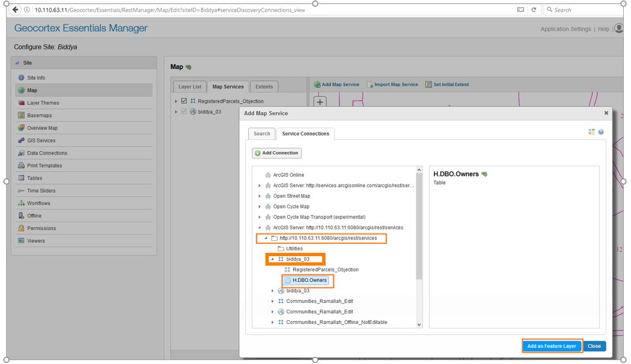Image resolution: width=631 pixels, height=364 pixels.
Task: Close the Add Map Service dialog with X
Action: click(606, 113)
